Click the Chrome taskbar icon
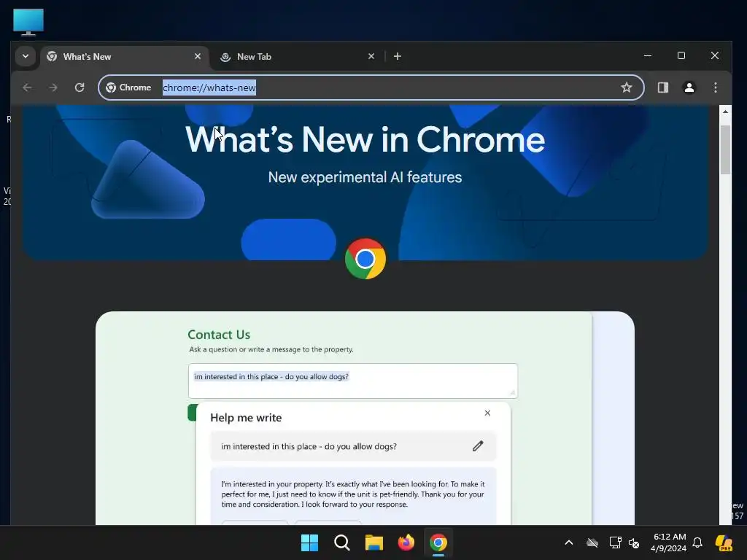This screenshot has height=560, width=747. 438,542
